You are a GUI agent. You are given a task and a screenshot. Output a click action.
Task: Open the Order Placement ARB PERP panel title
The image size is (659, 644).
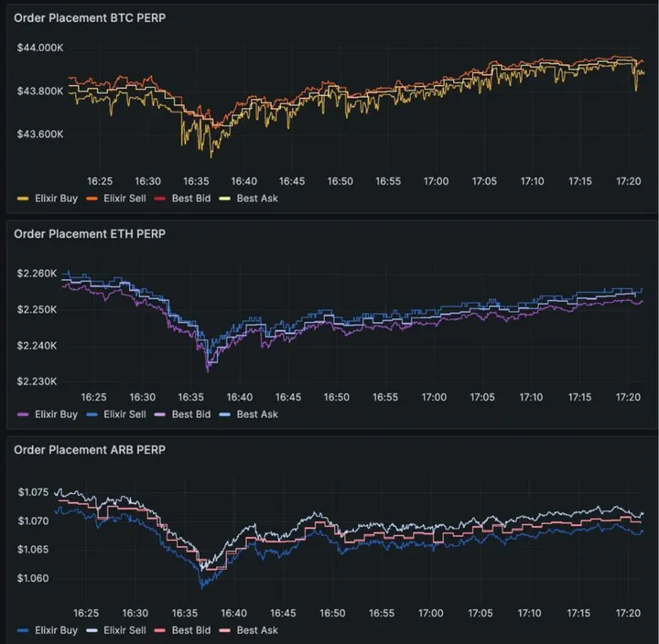(90, 450)
